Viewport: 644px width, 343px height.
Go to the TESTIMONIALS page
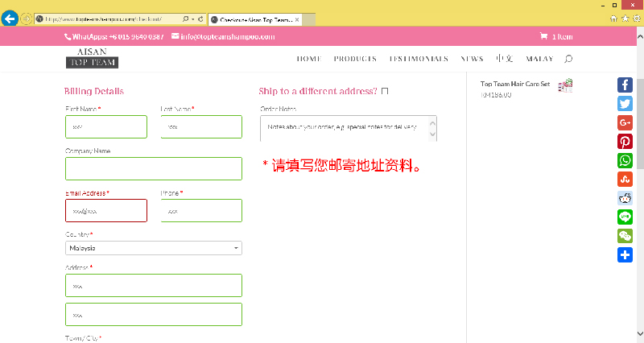click(419, 59)
